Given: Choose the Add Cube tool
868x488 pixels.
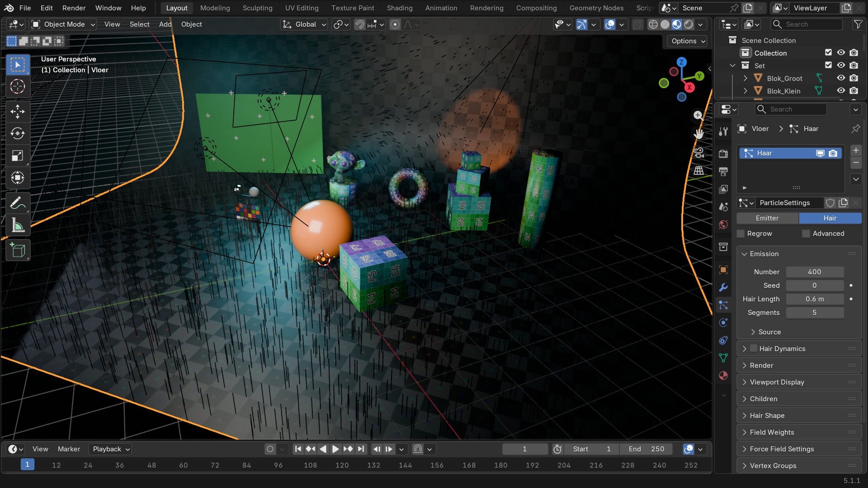Looking at the screenshot, I should (x=18, y=250).
